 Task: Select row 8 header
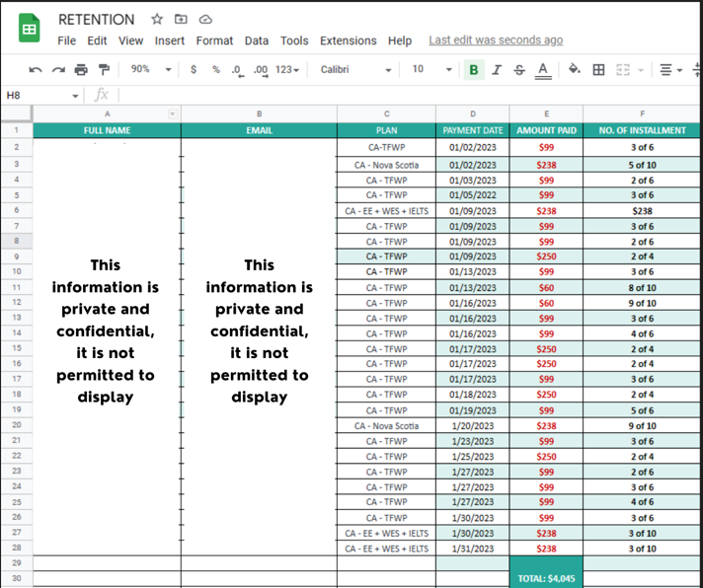tap(17, 241)
